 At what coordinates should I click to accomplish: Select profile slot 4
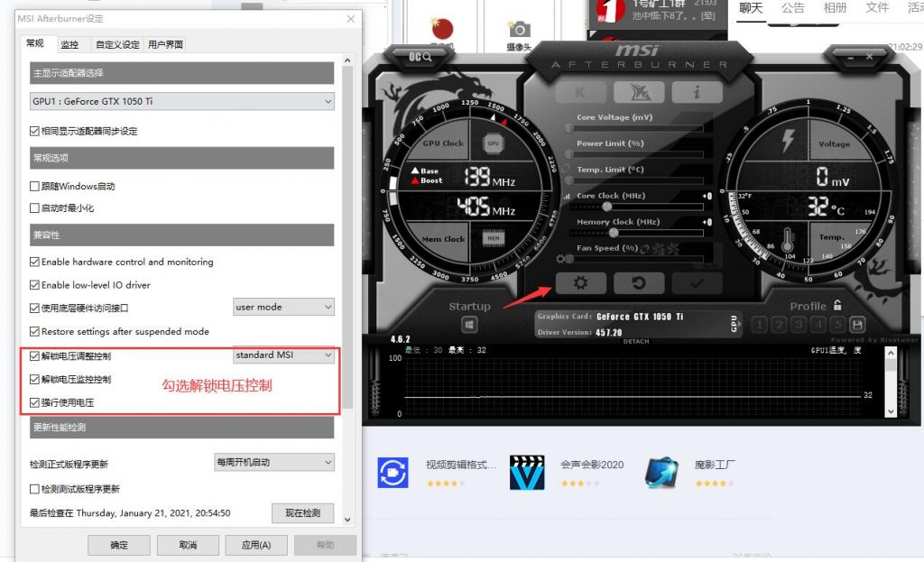tap(818, 325)
